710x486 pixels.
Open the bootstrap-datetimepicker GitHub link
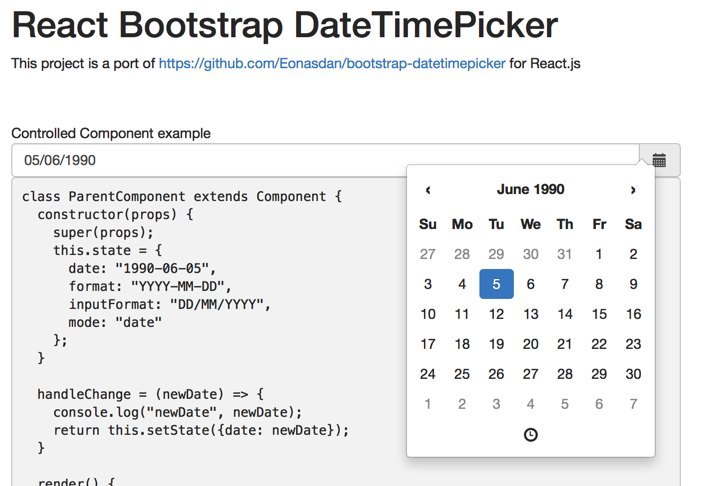[x=332, y=63]
